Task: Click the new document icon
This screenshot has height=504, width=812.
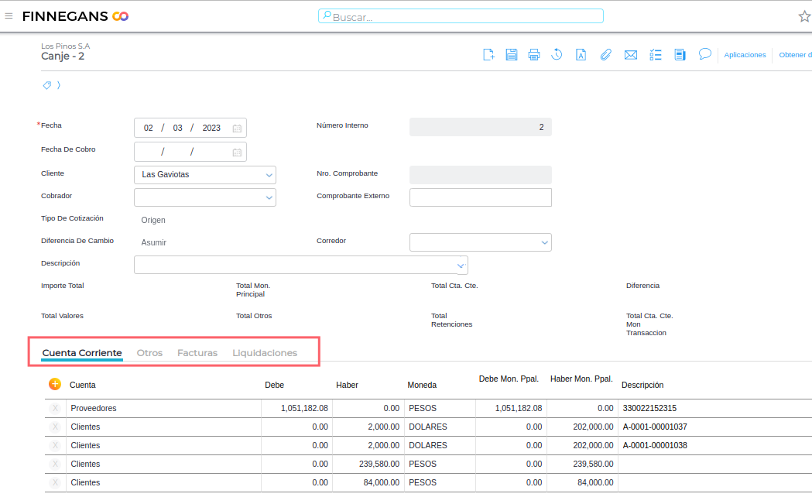Action: [488, 54]
